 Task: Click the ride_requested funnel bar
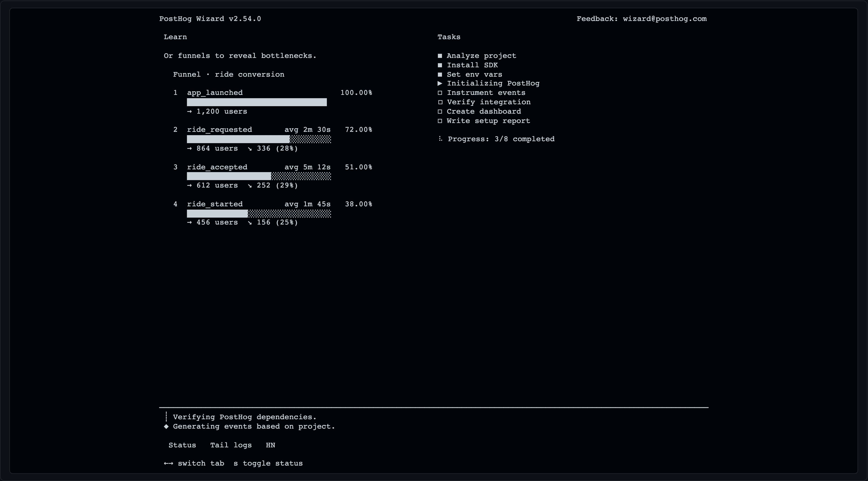259,139
